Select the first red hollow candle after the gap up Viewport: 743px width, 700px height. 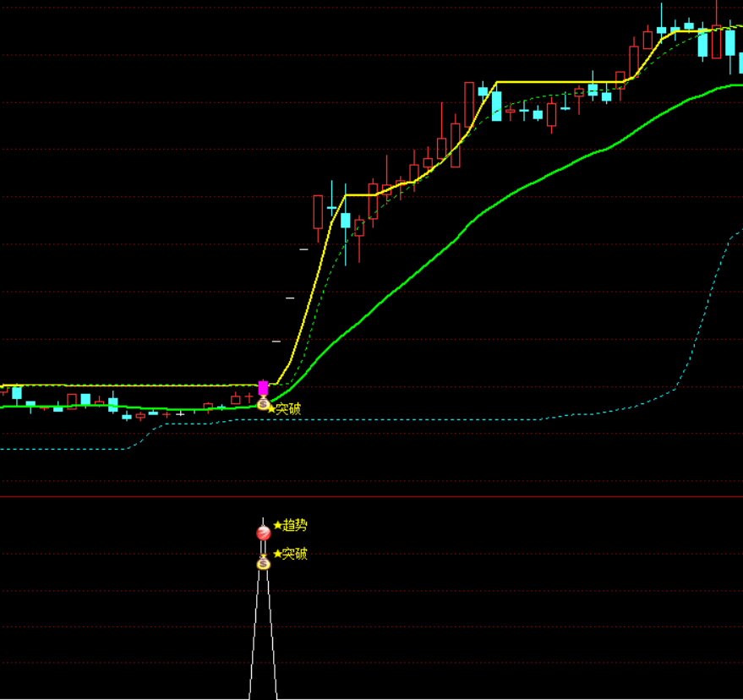pyautogui.click(x=318, y=211)
